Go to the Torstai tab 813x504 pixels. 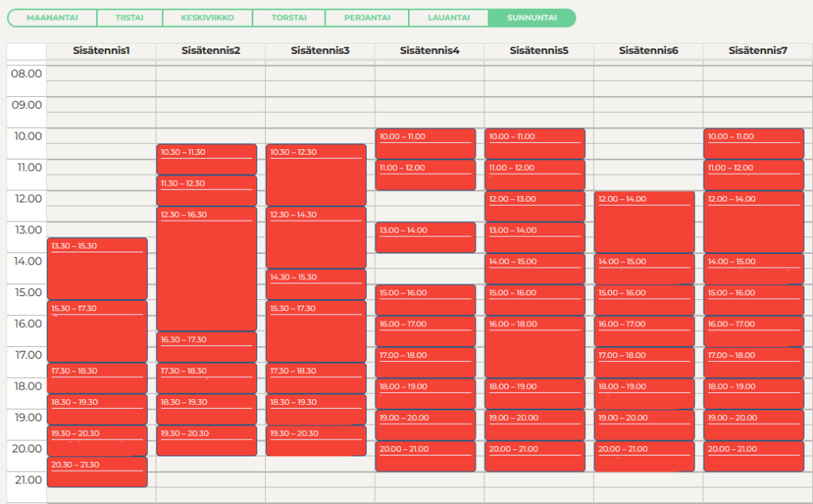287,17
